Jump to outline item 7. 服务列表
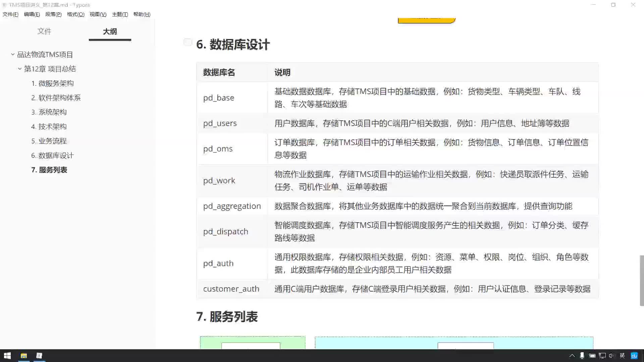The width and height of the screenshot is (644, 362). click(49, 170)
